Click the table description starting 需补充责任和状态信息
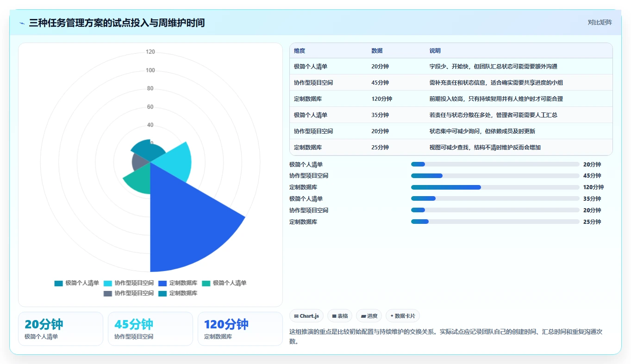This screenshot has width=631, height=364. pos(496,83)
